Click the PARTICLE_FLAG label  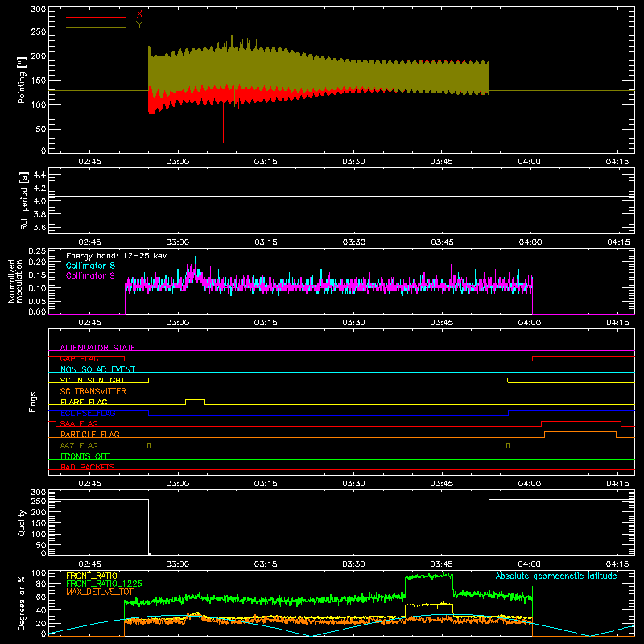coord(90,435)
